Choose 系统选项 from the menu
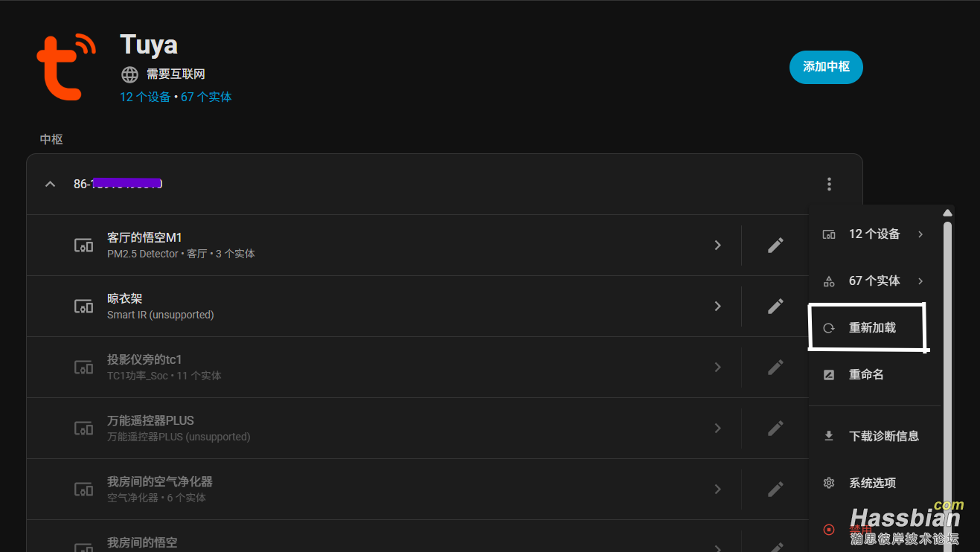Screen dimensions: 980x552 tap(874, 483)
